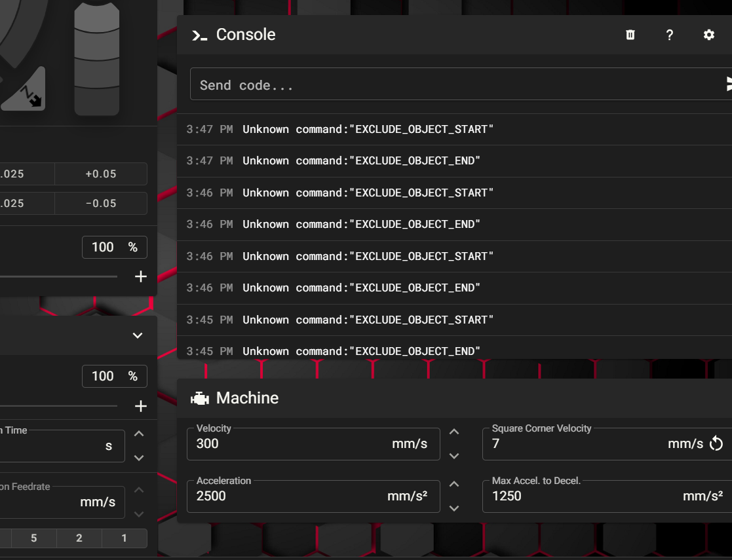Viewport: 732px width, 560px height.
Task: Click 3:45 PM EXCLUDE_OBJECT_END console entry
Action: 454,348
